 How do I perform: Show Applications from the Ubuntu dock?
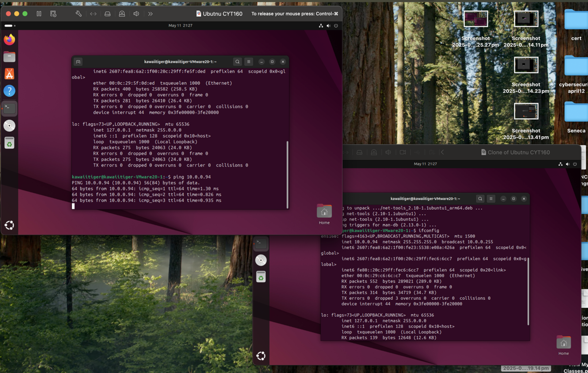10,225
